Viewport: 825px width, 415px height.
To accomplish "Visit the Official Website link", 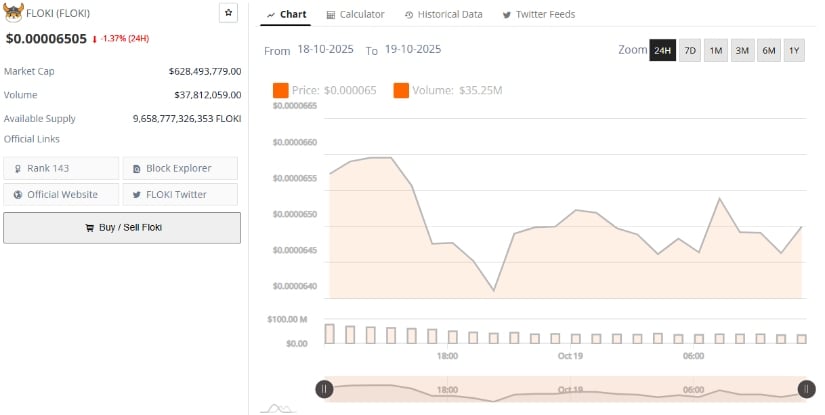I will (x=61, y=194).
